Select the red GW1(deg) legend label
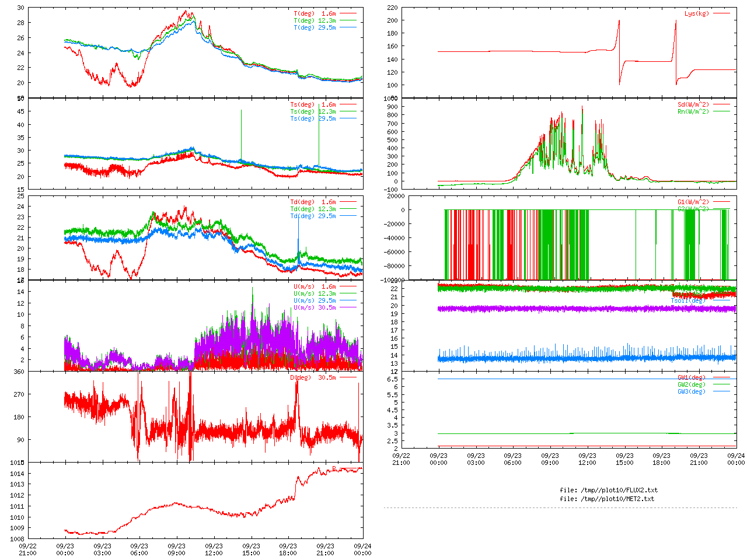 (691, 377)
